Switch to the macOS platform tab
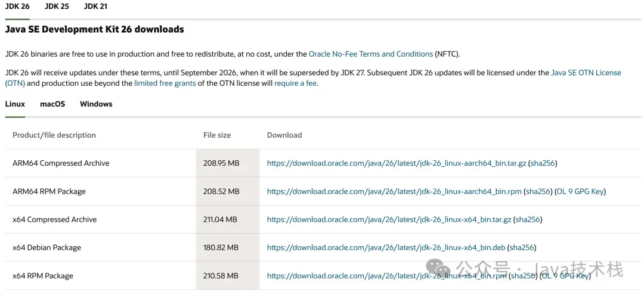This screenshot has height=295, width=644. [52, 104]
